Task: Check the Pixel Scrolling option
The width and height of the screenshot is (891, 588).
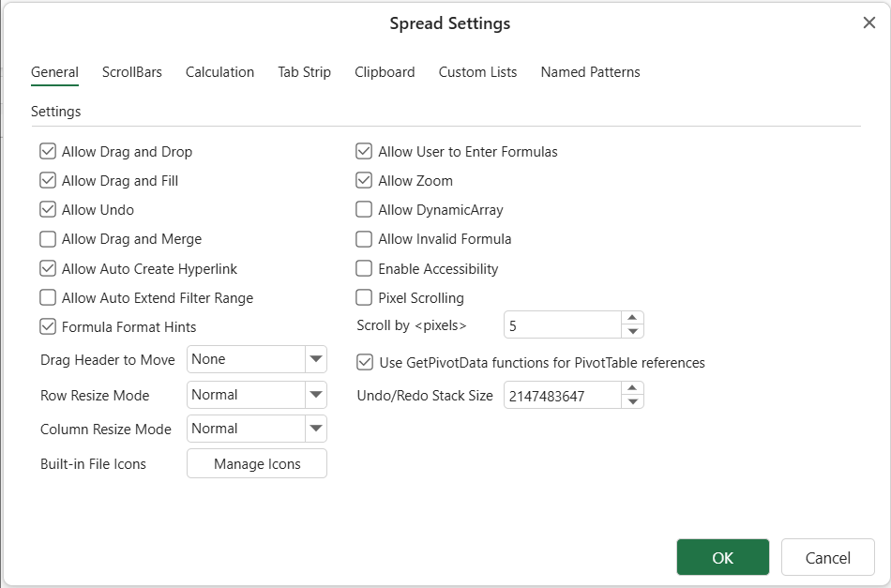Action: pos(364,298)
